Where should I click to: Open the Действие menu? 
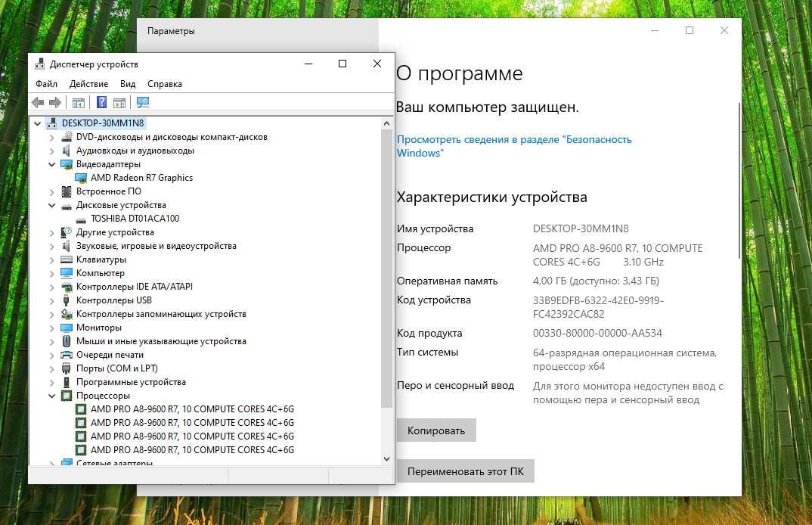[88, 84]
